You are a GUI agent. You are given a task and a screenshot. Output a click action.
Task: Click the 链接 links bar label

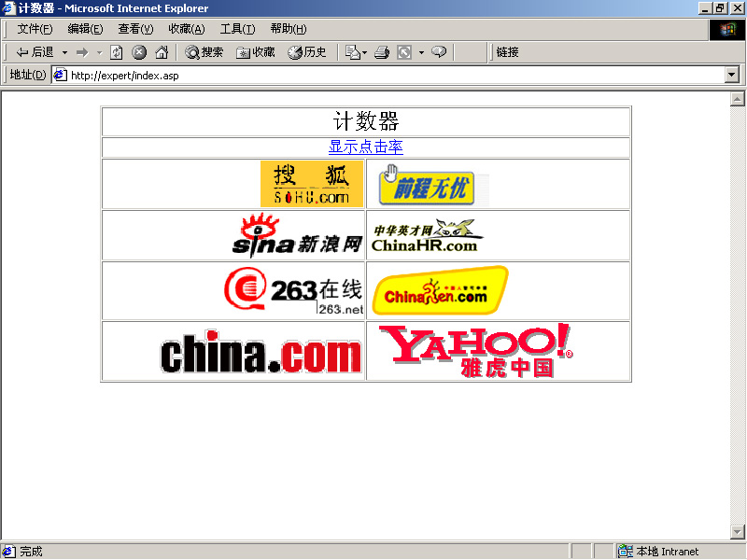pyautogui.click(x=507, y=52)
